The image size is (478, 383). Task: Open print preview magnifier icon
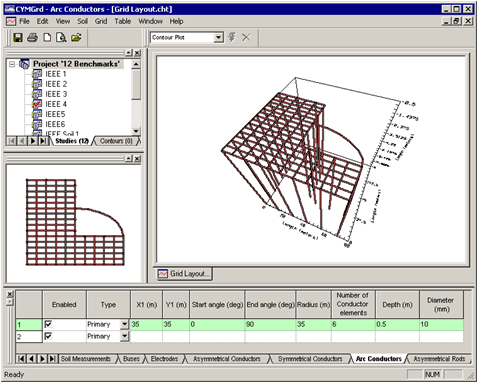[x=61, y=37]
